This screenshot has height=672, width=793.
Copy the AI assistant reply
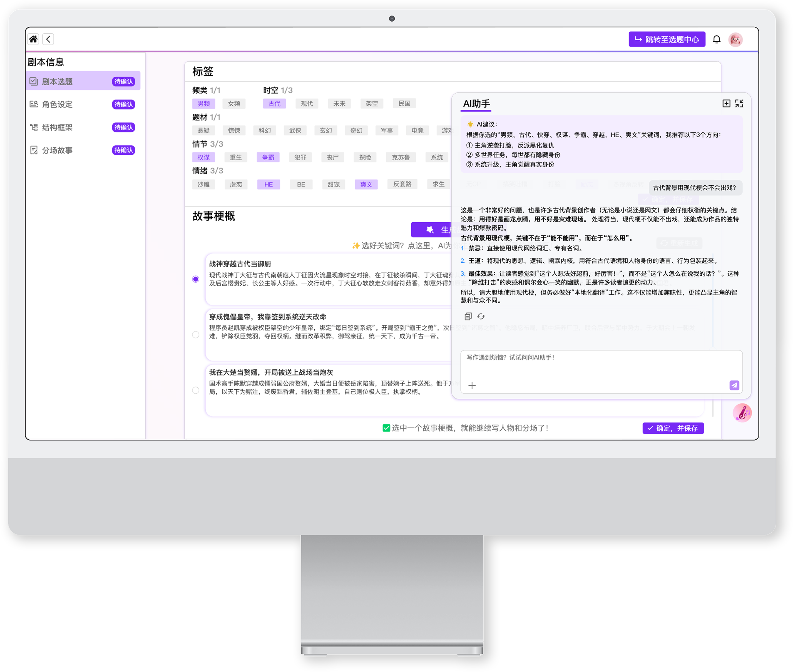(x=468, y=316)
